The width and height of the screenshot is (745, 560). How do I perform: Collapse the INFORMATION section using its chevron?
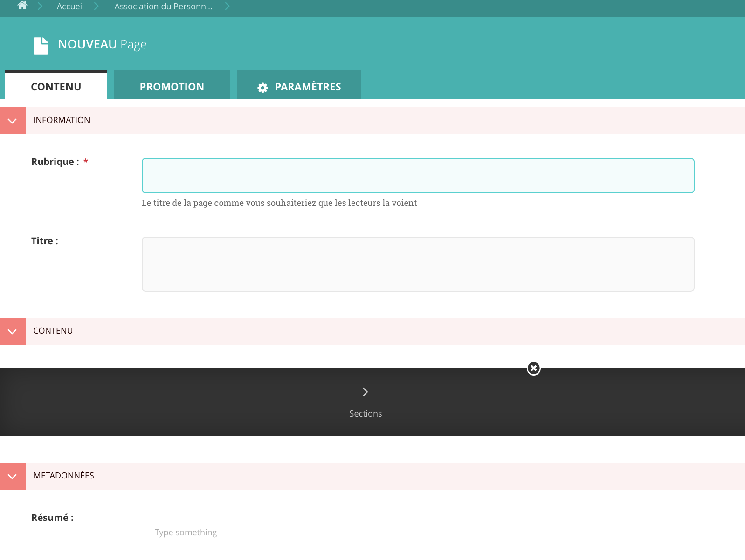[13, 121]
